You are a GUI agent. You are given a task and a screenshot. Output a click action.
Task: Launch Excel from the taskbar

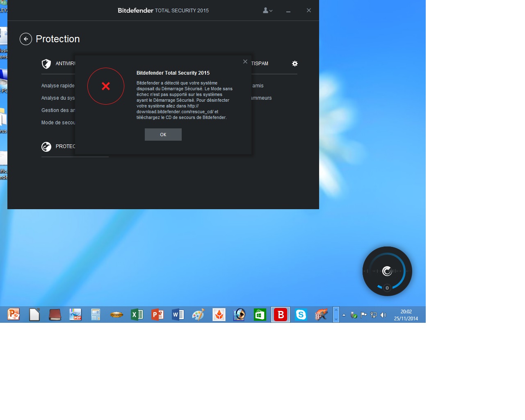click(137, 315)
